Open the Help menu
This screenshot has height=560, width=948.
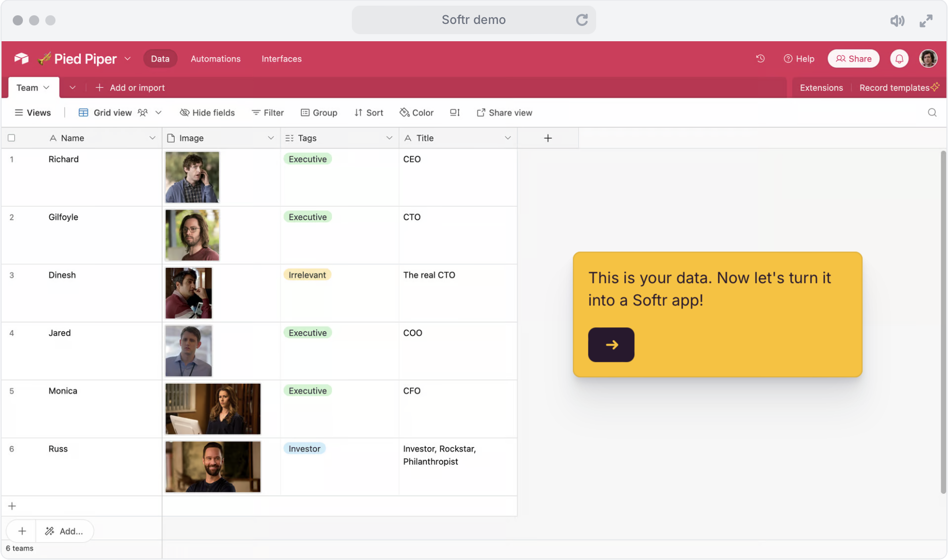pyautogui.click(x=799, y=59)
